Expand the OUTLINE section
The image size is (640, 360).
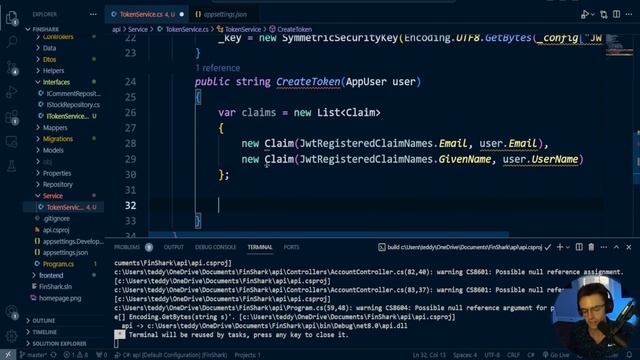point(43,321)
